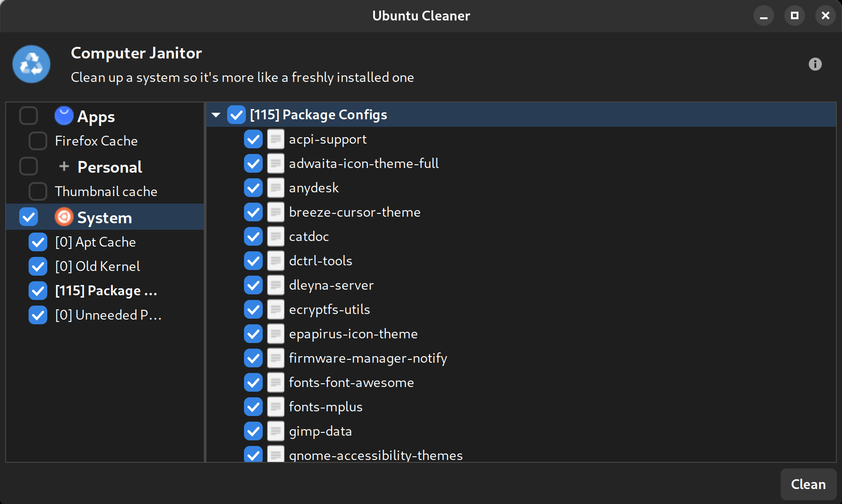This screenshot has width=842, height=504.
Task: Collapse the Package Configs tree group
Action: click(x=216, y=115)
